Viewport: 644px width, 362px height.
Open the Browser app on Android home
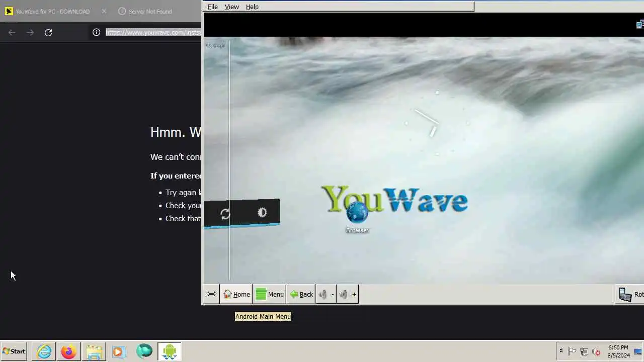357,217
